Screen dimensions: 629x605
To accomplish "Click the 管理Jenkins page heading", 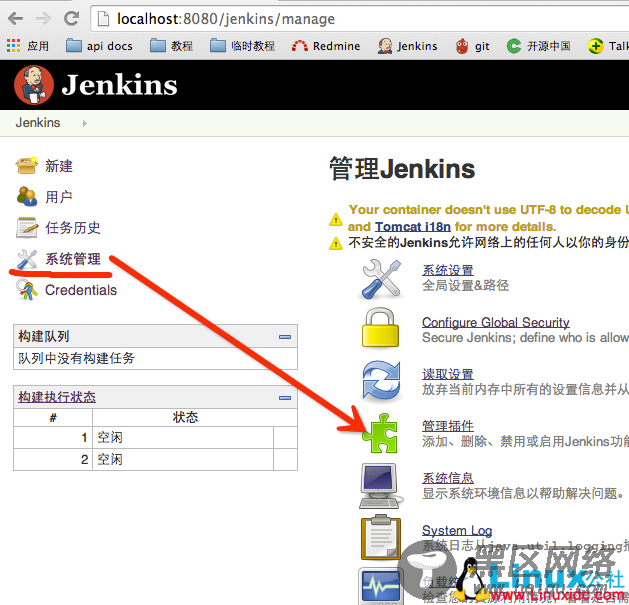I will coord(402,169).
